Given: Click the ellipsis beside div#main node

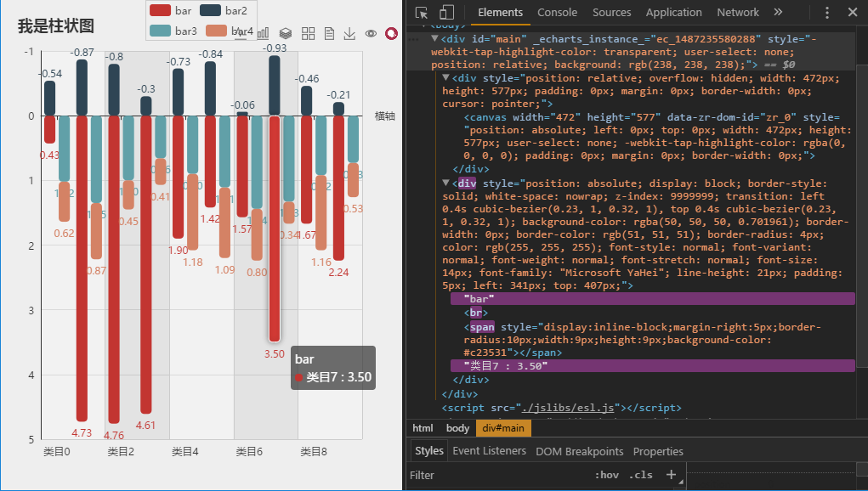Looking at the screenshot, I should click(x=413, y=39).
